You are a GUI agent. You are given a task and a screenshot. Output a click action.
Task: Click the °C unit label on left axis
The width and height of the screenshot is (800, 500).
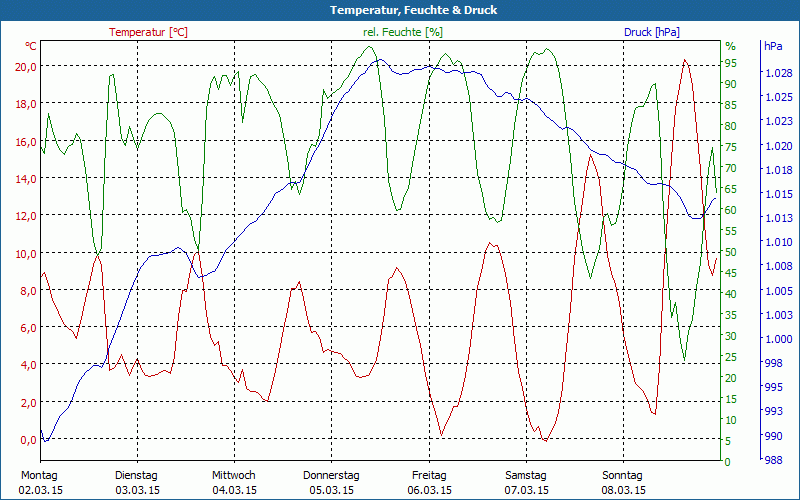click(x=31, y=46)
